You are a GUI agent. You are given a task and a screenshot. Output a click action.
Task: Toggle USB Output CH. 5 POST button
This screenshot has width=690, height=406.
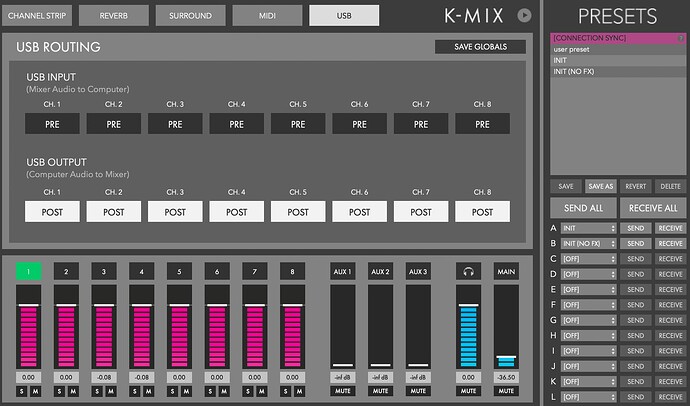[298, 212]
